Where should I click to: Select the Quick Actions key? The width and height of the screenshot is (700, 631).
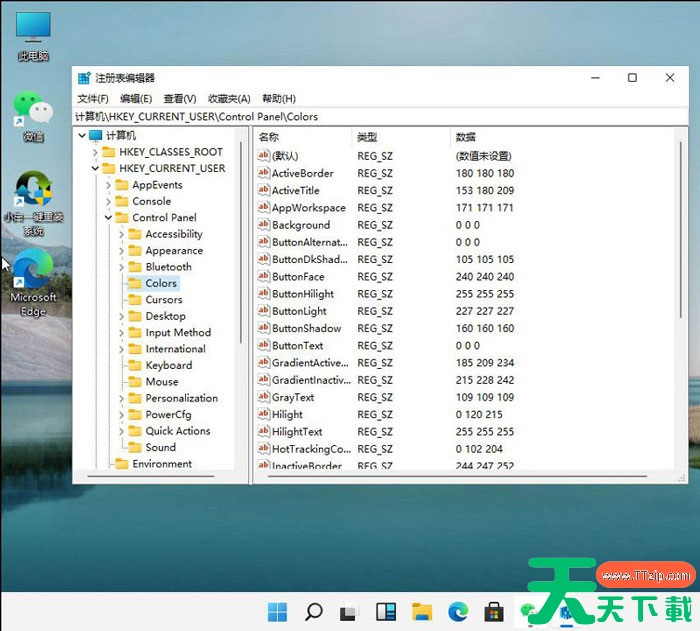click(178, 431)
